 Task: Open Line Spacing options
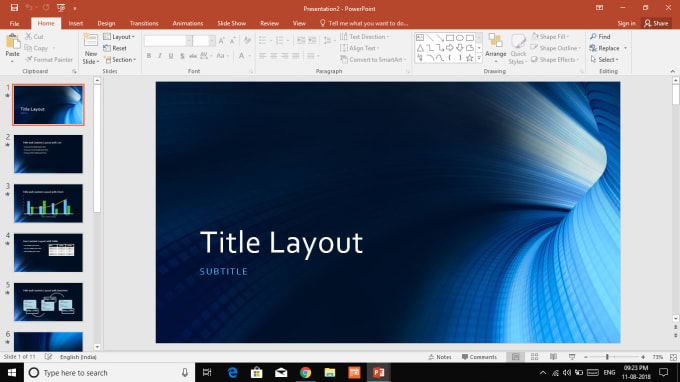pyautogui.click(x=330, y=41)
